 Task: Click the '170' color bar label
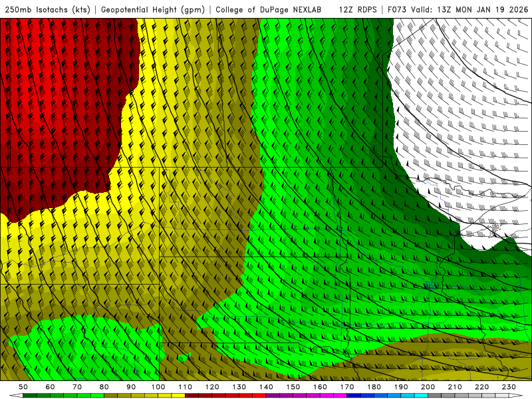pyautogui.click(x=347, y=387)
